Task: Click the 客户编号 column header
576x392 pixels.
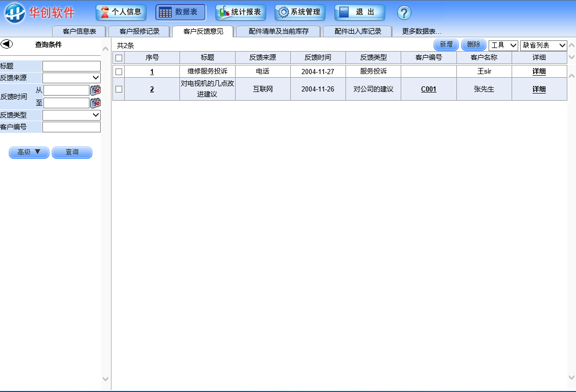Action: [429, 57]
